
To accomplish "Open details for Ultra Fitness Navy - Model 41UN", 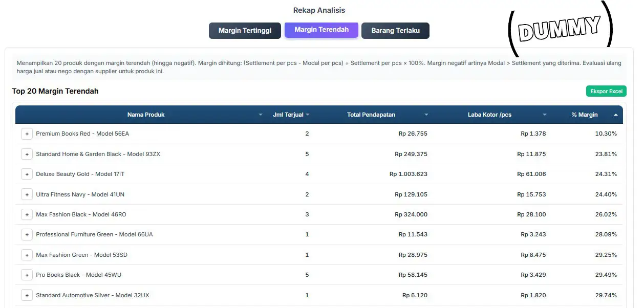I will [27, 194].
